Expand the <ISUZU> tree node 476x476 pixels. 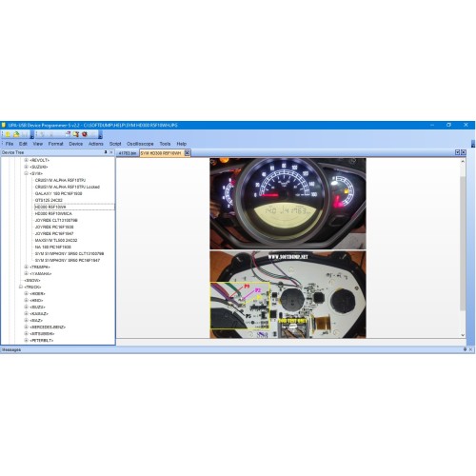click(27, 307)
